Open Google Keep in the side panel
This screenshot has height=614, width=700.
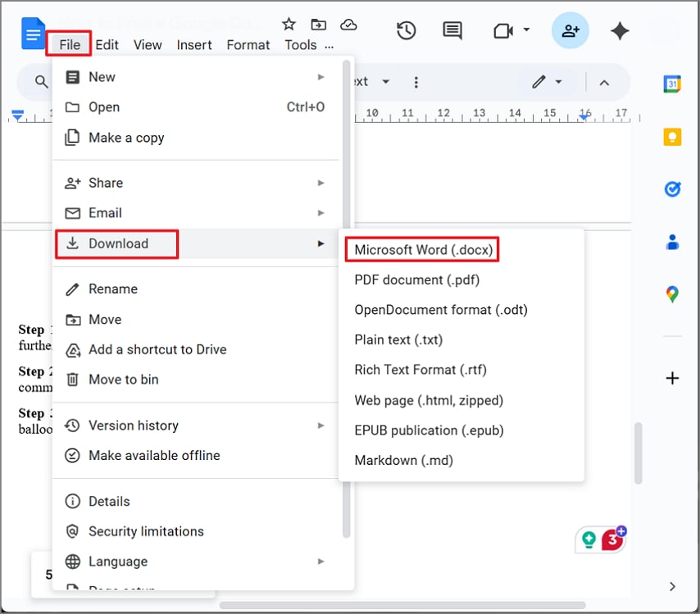(672, 137)
